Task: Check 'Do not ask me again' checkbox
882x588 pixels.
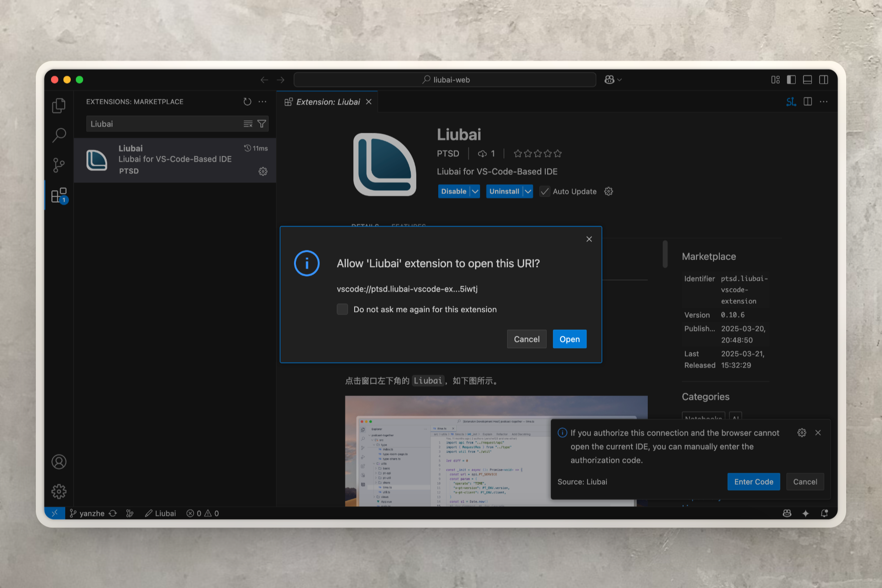Action: (342, 309)
